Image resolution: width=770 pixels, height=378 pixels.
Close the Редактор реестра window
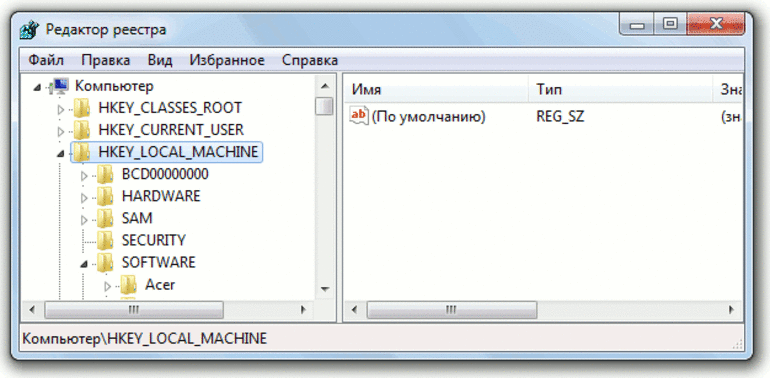pos(716,24)
